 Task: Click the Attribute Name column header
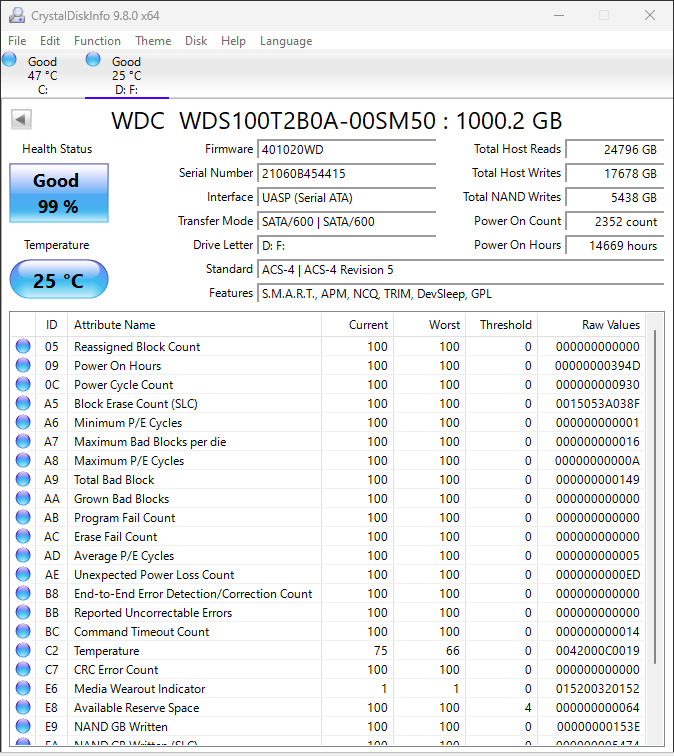coord(194,324)
